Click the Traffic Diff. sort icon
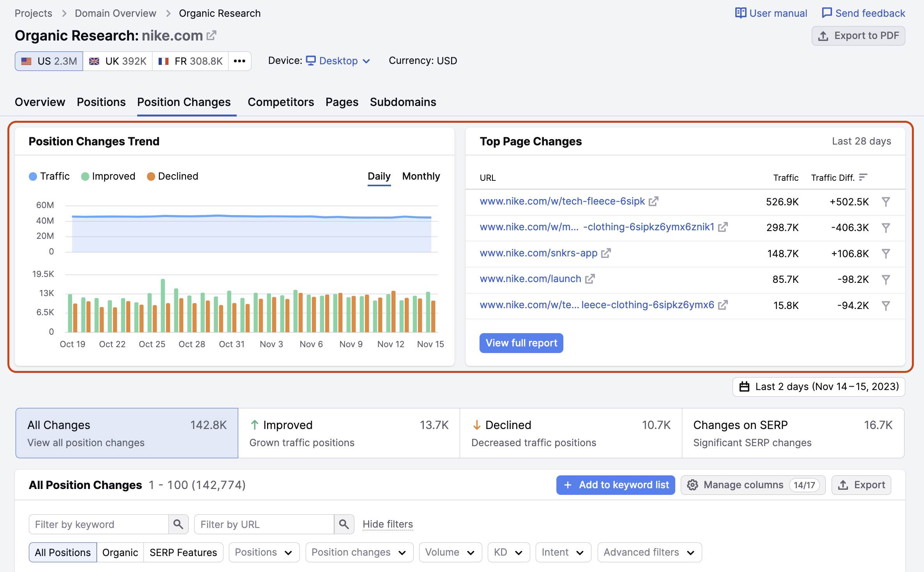Image resolution: width=924 pixels, height=572 pixels. click(863, 177)
